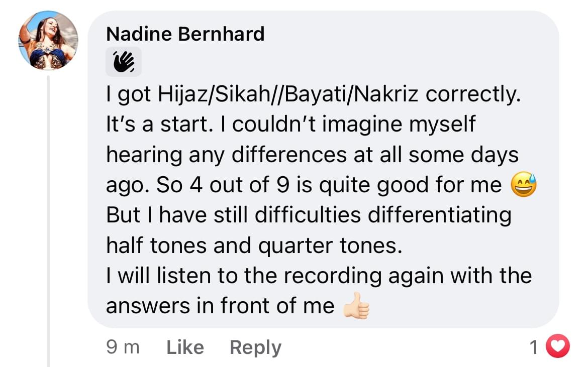Viewport: 588px width, 367px height.
Task: Click the line hearing any differences
Action: [313, 155]
